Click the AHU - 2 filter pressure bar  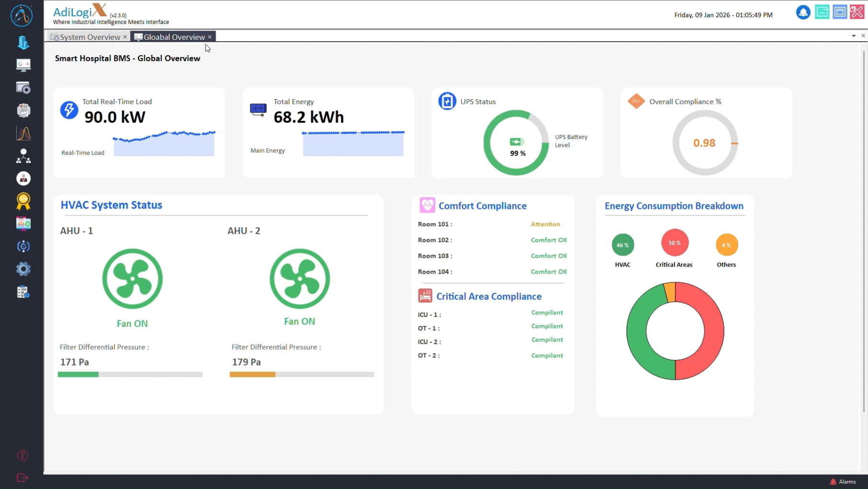(302, 374)
